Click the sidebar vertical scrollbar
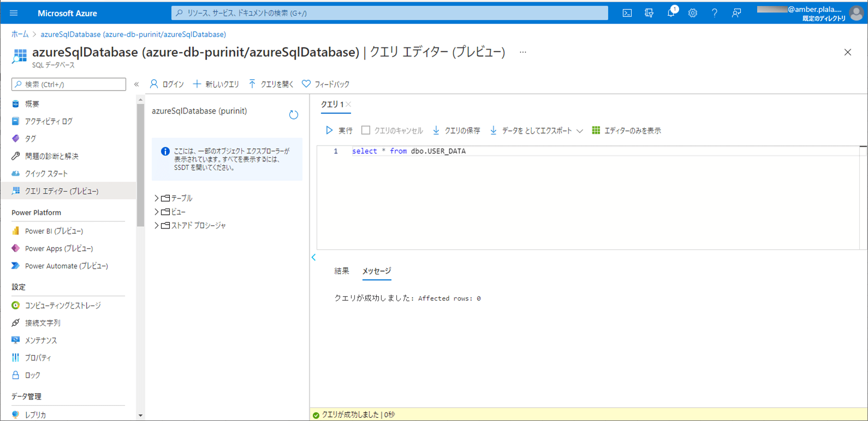Screen dimensions: 868x421 coord(140,164)
